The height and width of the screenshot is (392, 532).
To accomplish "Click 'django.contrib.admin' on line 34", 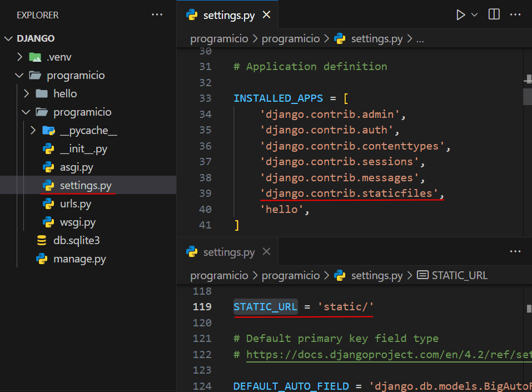I will coord(330,115).
